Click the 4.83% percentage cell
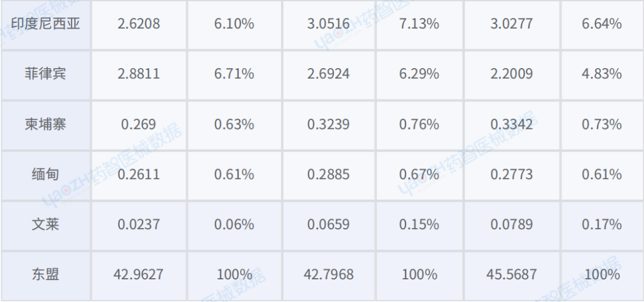The height and width of the screenshot is (302, 644). pos(602,74)
